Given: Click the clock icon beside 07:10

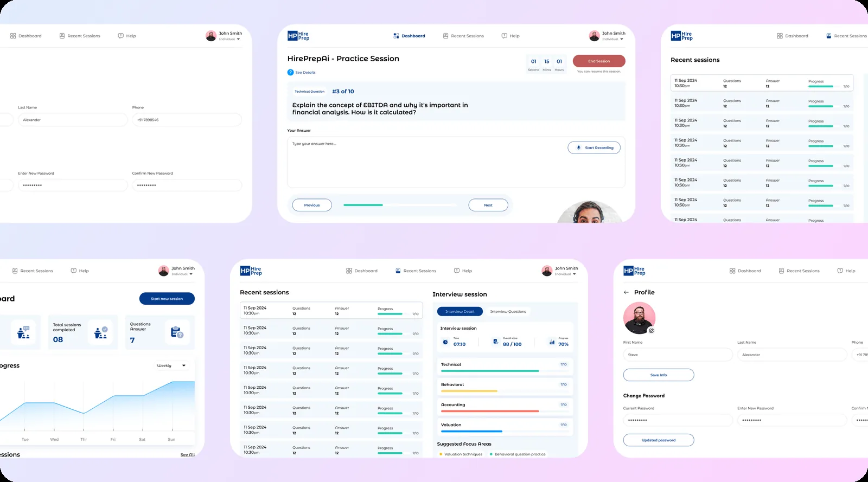Looking at the screenshot, I should (x=445, y=342).
